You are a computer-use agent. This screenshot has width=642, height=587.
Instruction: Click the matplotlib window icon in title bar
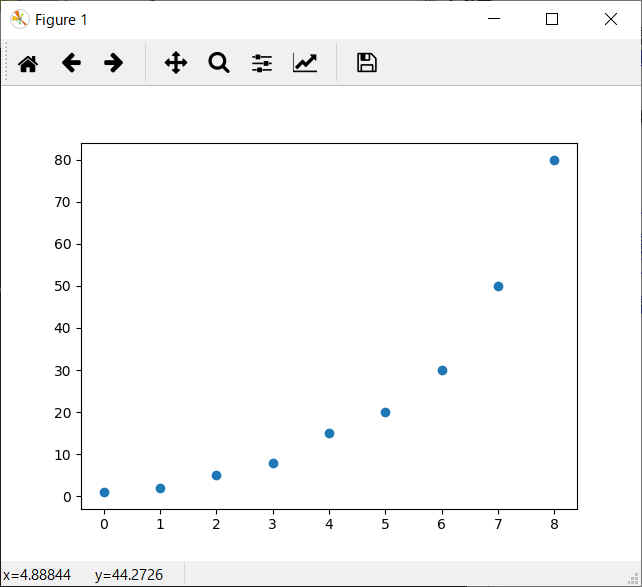19,19
